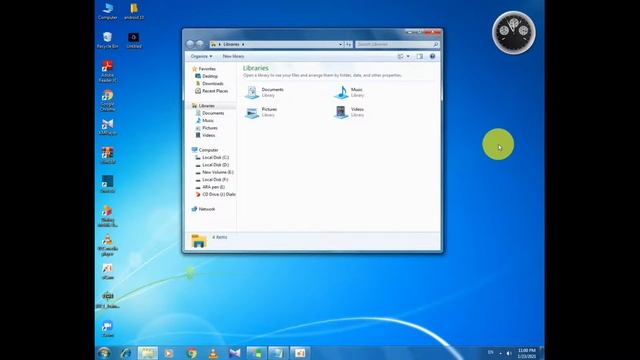640x360 pixels.
Task: Select Local Disk (D:) in sidebar
Action: coord(212,165)
